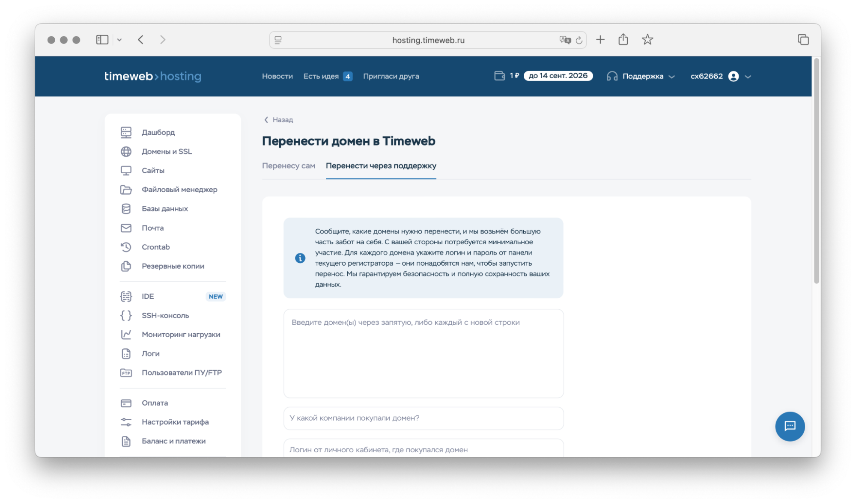Open Баланс и платежи from sidebar
This screenshot has height=504, width=856.
click(173, 441)
